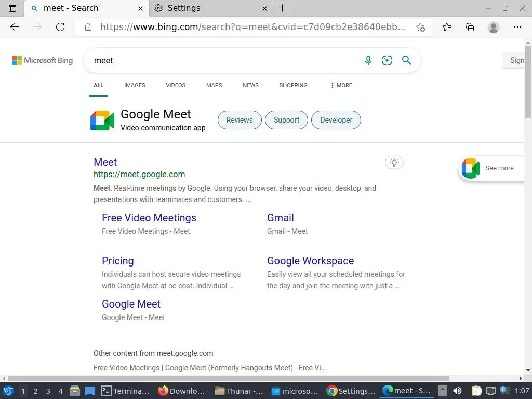Click the lock icon in address bar
The width and height of the screenshot is (532, 399).
[x=88, y=27]
